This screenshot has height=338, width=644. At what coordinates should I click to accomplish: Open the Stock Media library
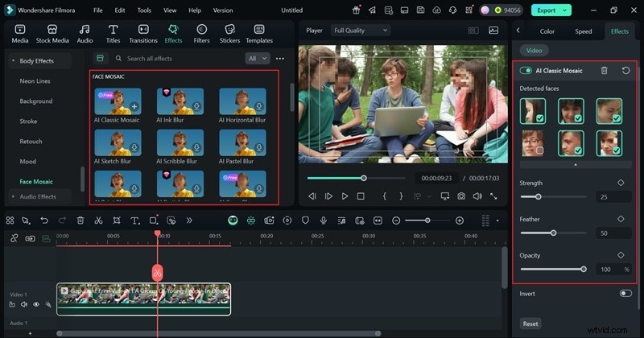click(52, 34)
